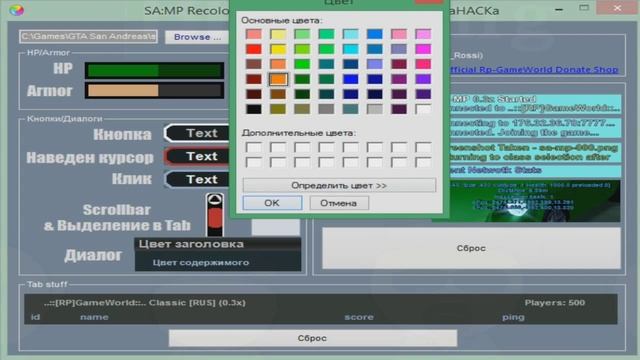Click the scrollbar up arrow preview
This screenshot has width=640, height=360.
coord(215,200)
